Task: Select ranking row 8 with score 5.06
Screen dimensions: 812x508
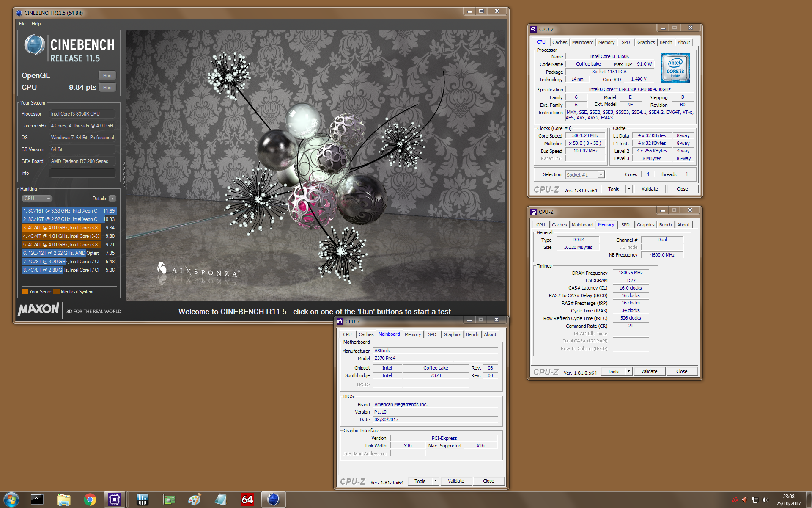Action: click(69, 270)
